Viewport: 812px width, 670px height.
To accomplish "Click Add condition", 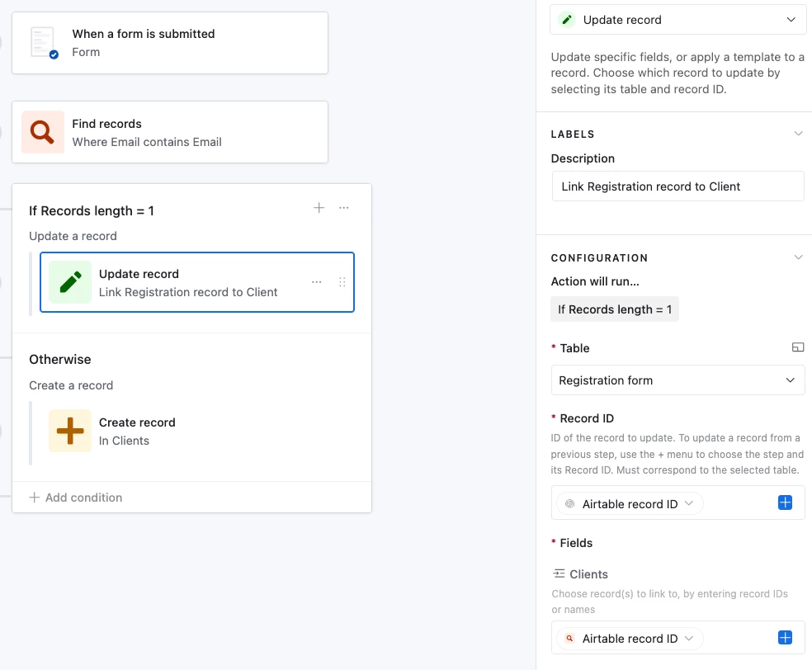I will [76, 498].
